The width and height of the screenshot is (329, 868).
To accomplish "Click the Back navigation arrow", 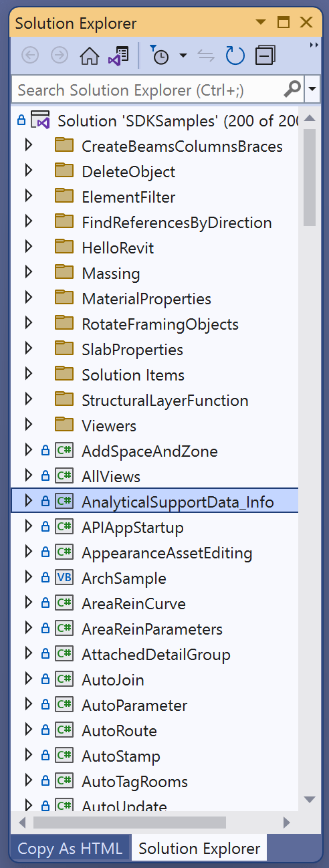I will (30, 56).
